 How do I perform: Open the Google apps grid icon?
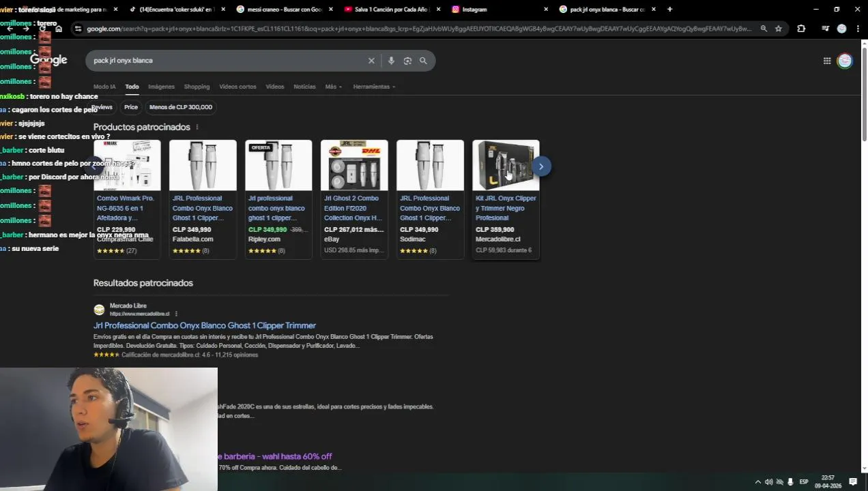827,61
